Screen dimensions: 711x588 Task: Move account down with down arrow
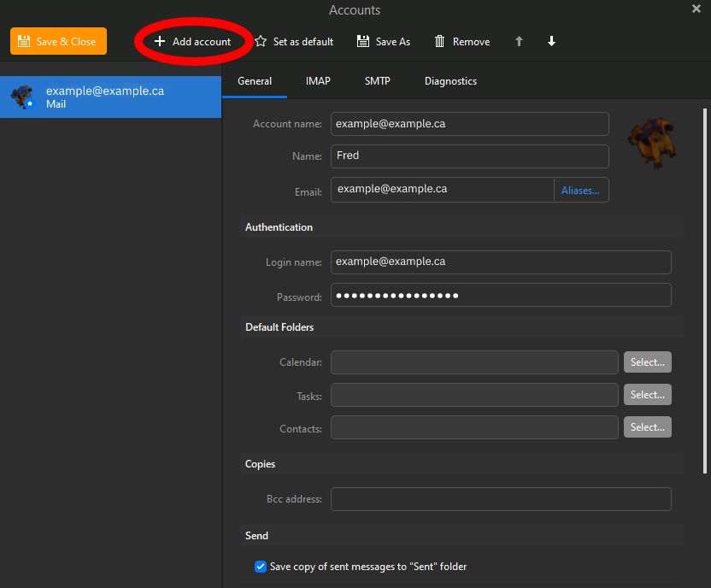tap(551, 41)
